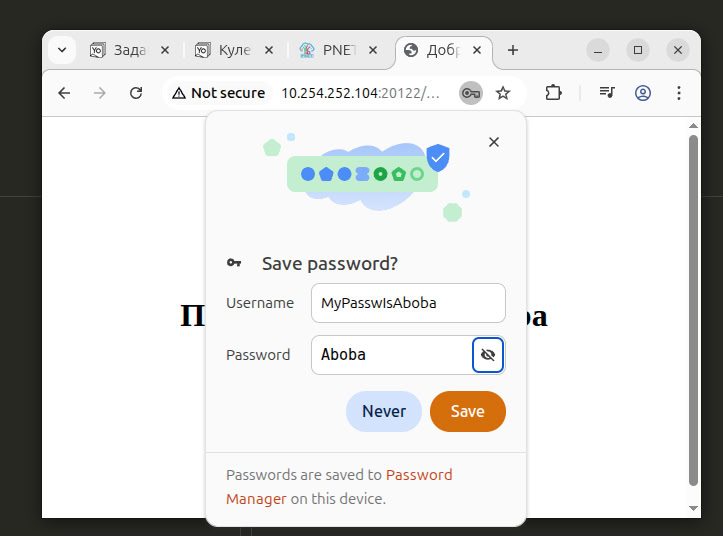The image size is (723, 536).
Task: Open the profile avatar icon
Action: [x=643, y=93]
